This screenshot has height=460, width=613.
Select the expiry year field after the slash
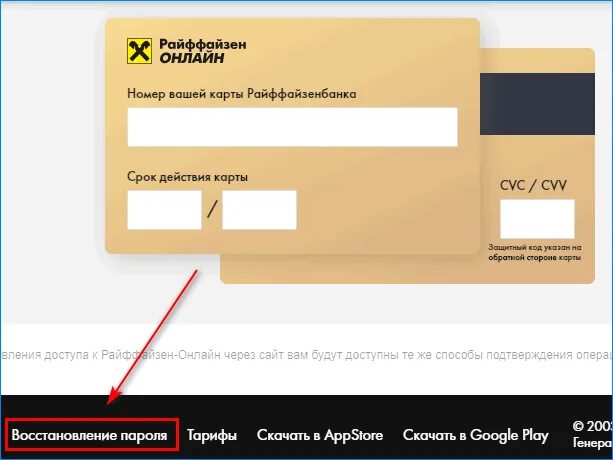tap(259, 210)
